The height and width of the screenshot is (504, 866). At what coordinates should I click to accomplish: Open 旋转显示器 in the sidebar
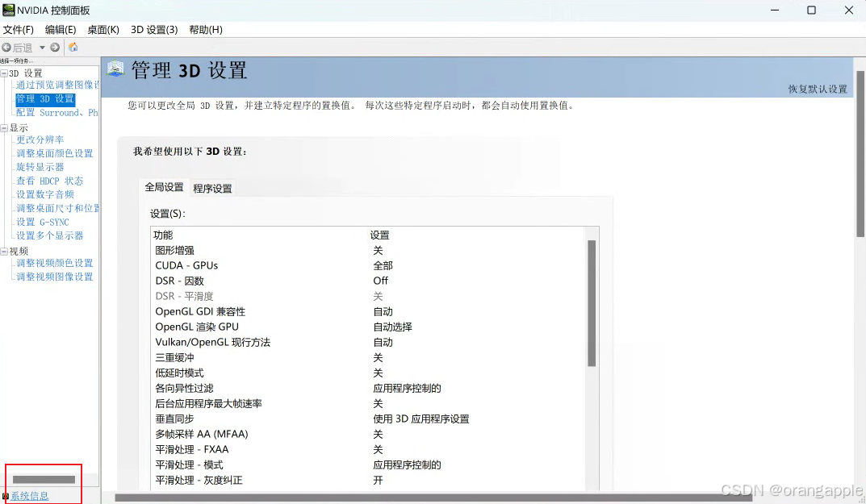(x=40, y=167)
